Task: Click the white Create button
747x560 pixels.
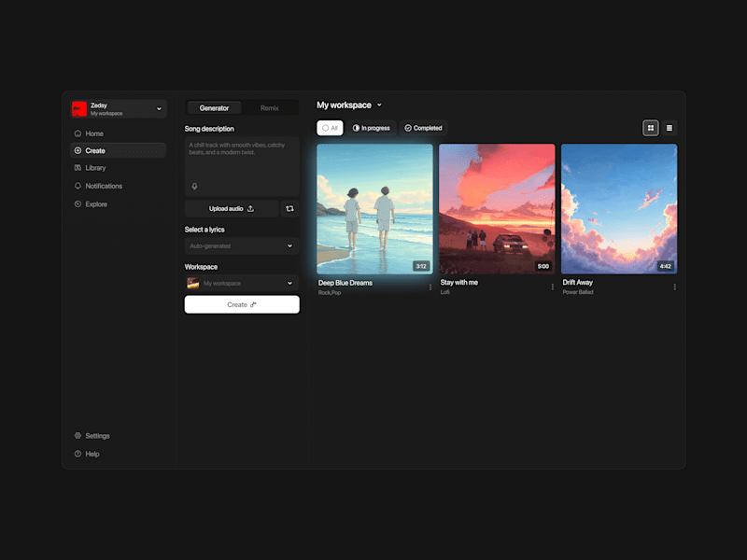Action: pyautogui.click(x=242, y=305)
